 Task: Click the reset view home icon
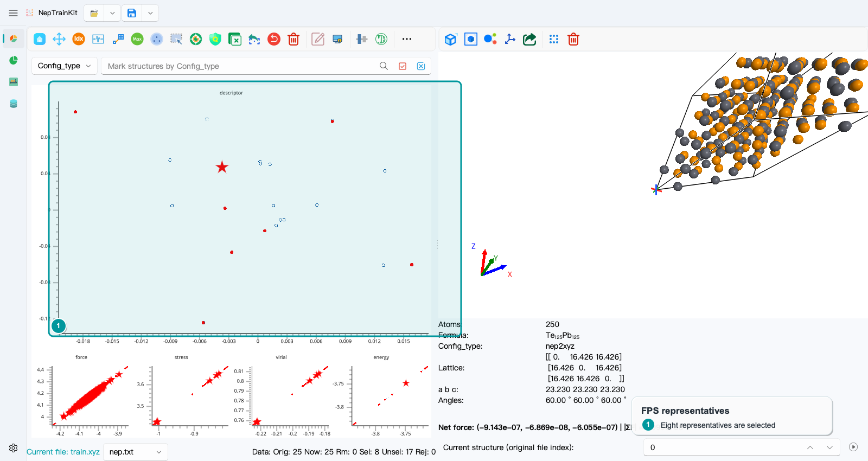pyautogui.click(x=40, y=39)
